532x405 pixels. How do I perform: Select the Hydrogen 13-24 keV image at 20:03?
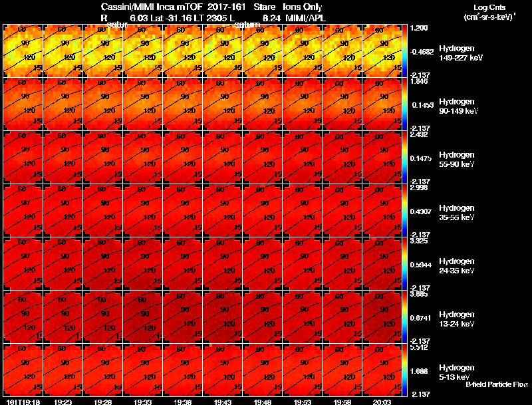pyautogui.click(x=382, y=317)
